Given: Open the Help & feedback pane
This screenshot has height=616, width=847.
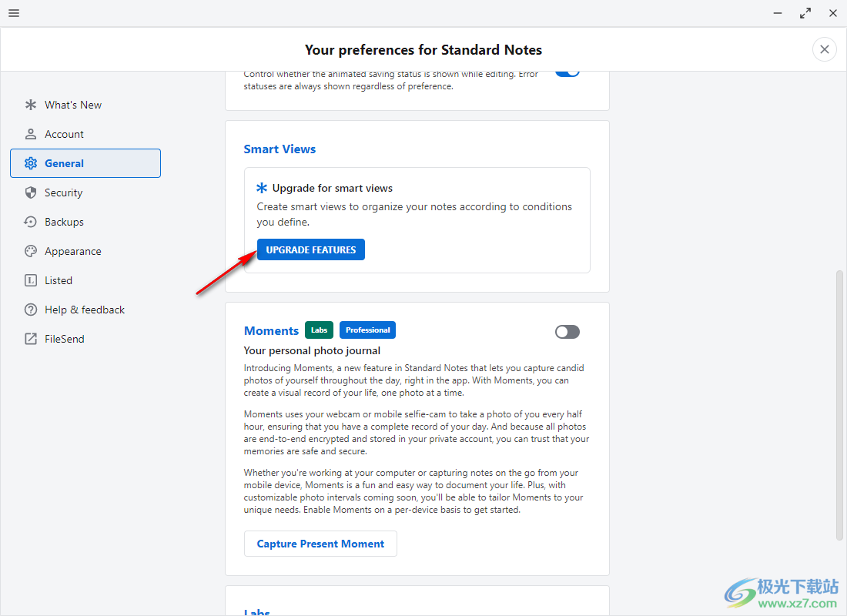Looking at the screenshot, I should 85,310.
